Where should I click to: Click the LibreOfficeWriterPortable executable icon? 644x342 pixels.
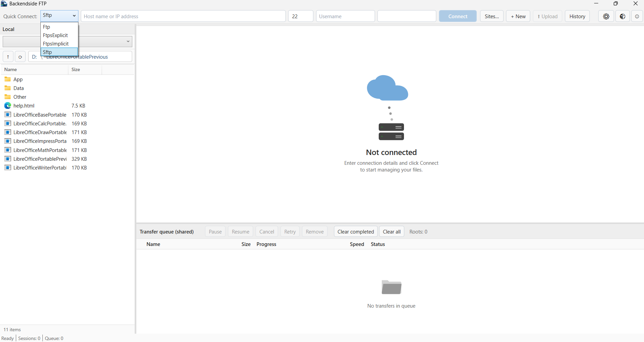[x=8, y=167]
